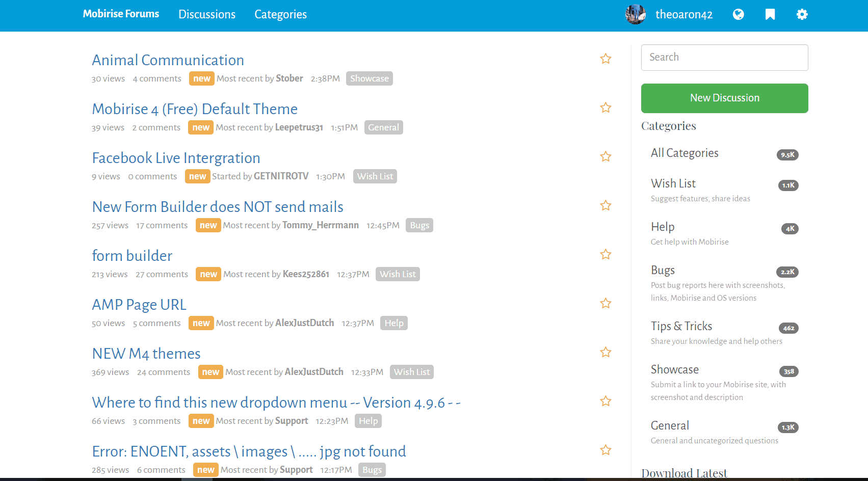Image resolution: width=868 pixels, height=481 pixels.
Task: Click new badge on Animal Communication row
Action: tap(201, 78)
